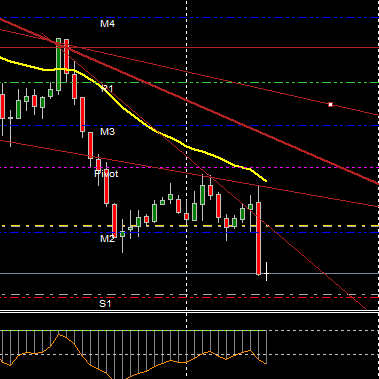Click the S1 support level label
Screen dimensions: 379x379
pyautogui.click(x=105, y=303)
